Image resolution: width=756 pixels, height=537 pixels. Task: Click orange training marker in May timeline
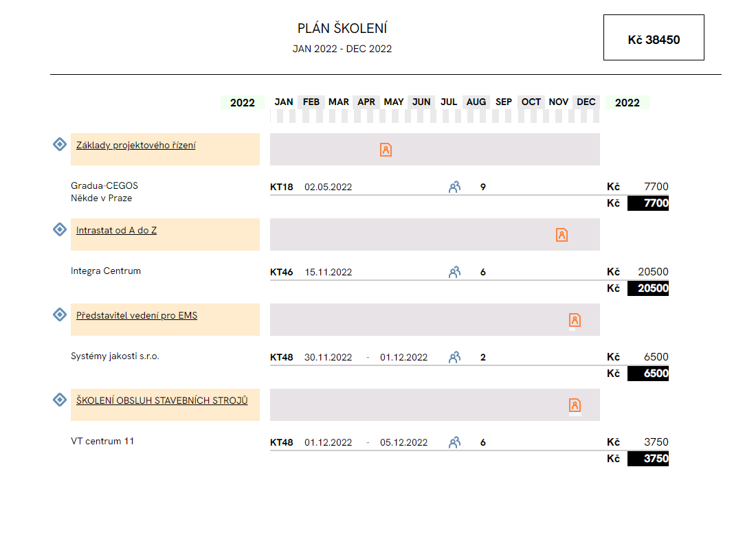(x=386, y=149)
